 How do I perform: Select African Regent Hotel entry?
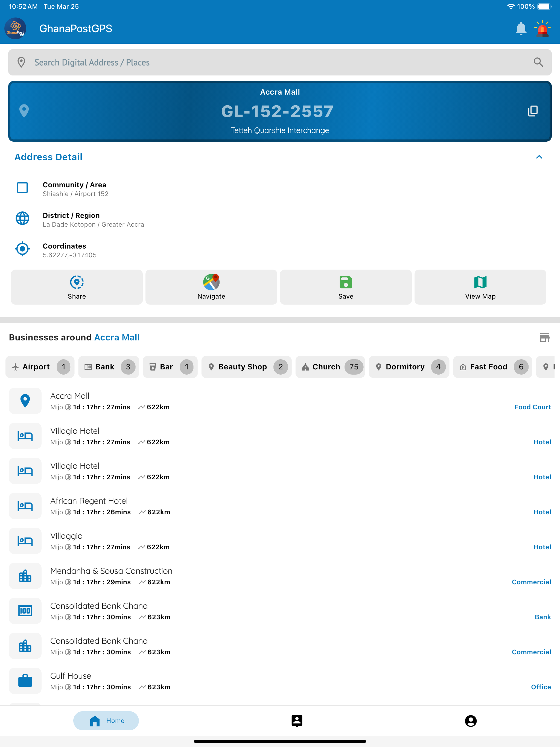280,506
